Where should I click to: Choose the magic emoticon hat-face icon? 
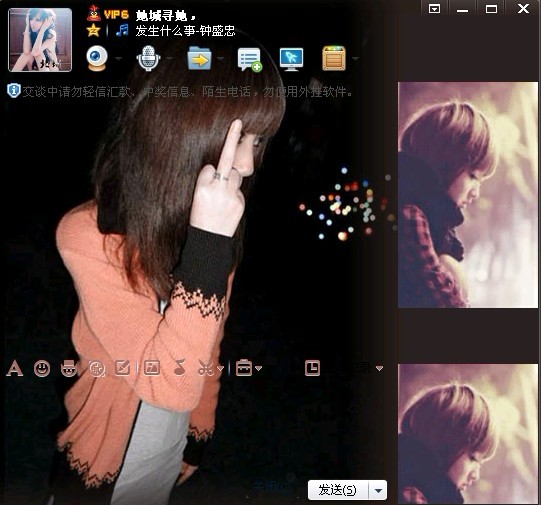click(69, 368)
